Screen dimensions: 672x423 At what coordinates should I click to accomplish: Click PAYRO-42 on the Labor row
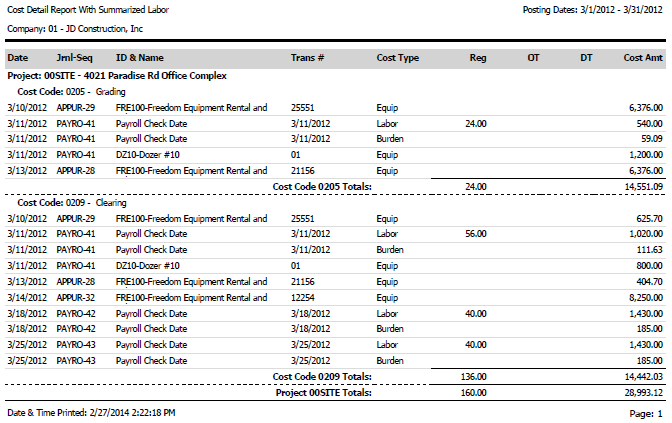76,314
